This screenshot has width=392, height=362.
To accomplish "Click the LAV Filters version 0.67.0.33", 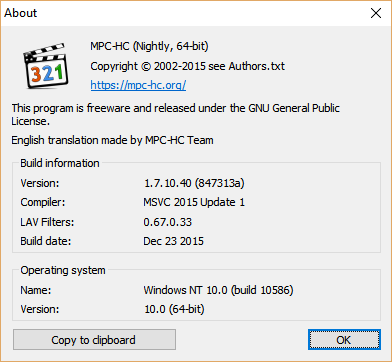I will (168, 222).
